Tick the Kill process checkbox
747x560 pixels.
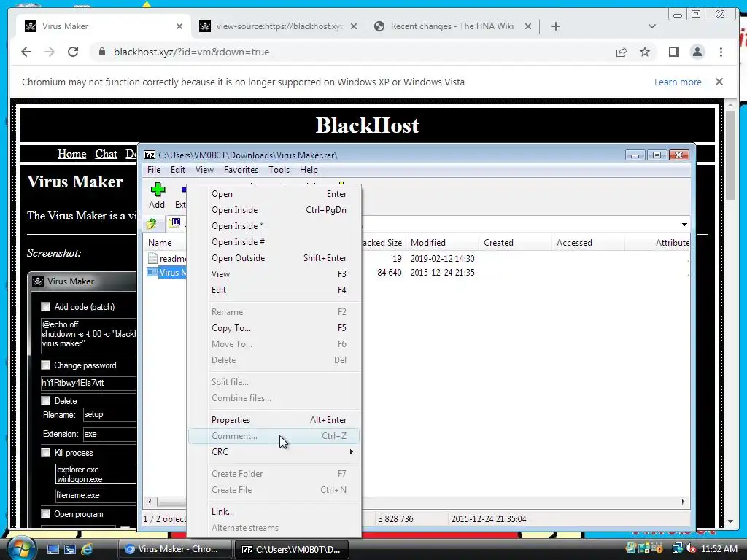coord(46,453)
